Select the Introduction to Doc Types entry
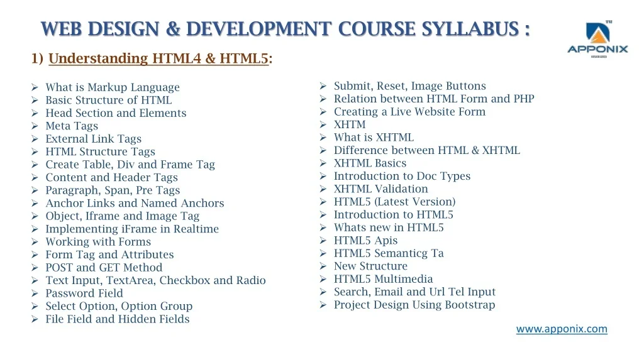 (402, 176)
